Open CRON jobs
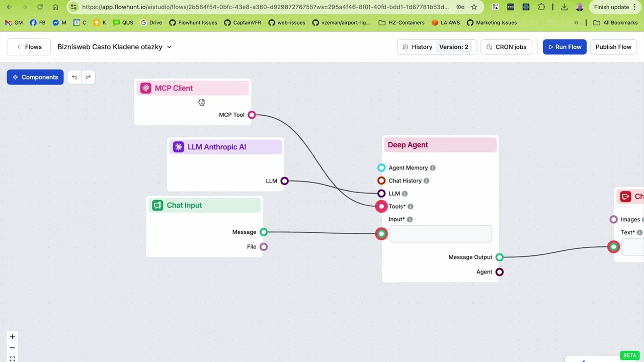The image size is (644, 362). (506, 47)
